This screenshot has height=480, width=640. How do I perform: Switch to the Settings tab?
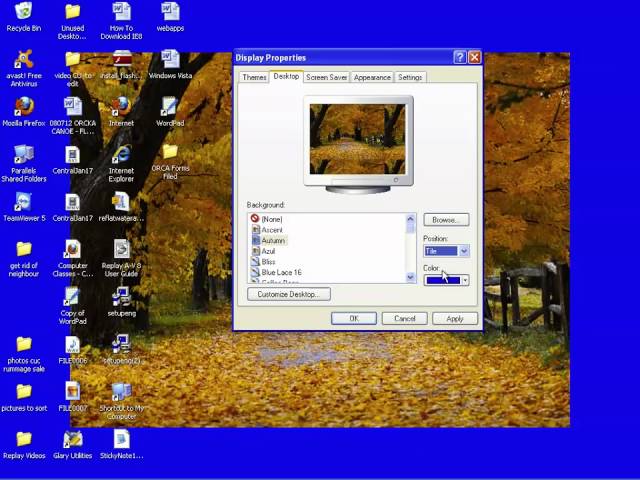point(410,77)
